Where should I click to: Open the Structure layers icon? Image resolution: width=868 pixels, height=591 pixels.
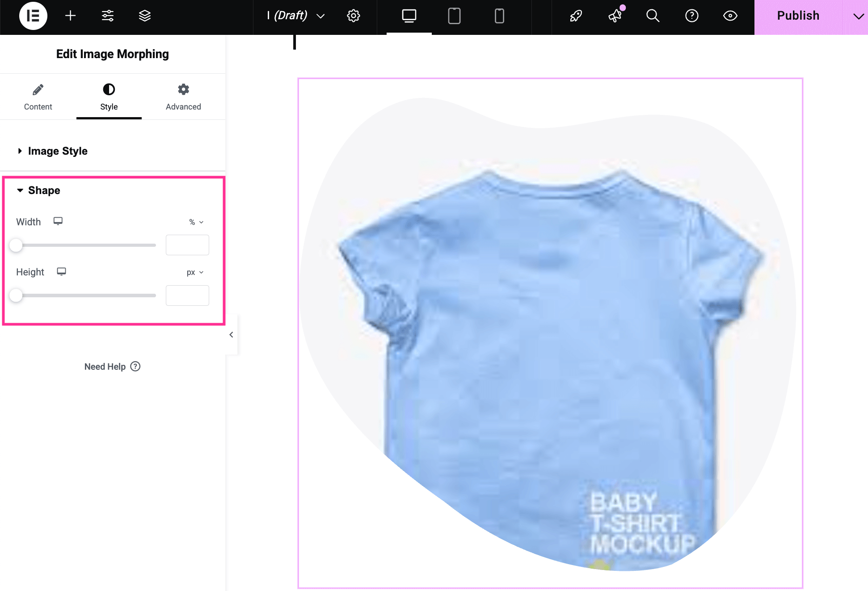coord(144,16)
